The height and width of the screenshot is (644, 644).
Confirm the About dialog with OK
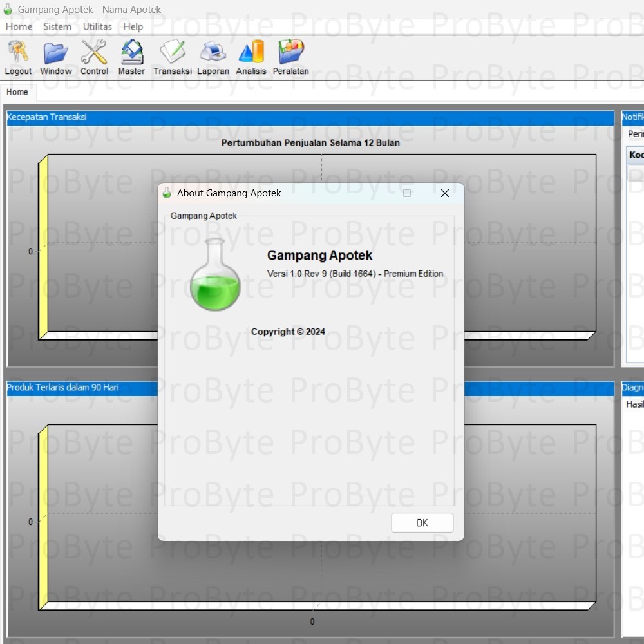[422, 522]
